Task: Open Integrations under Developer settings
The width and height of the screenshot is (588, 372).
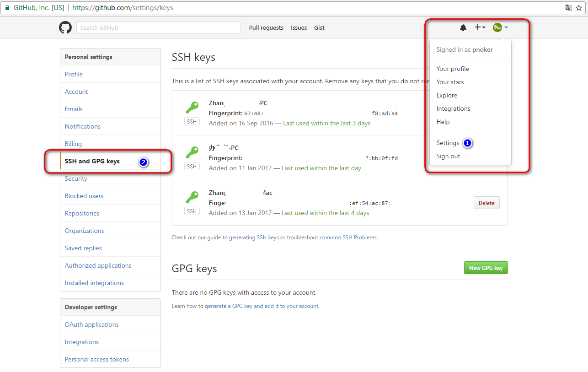Action: pos(110,342)
